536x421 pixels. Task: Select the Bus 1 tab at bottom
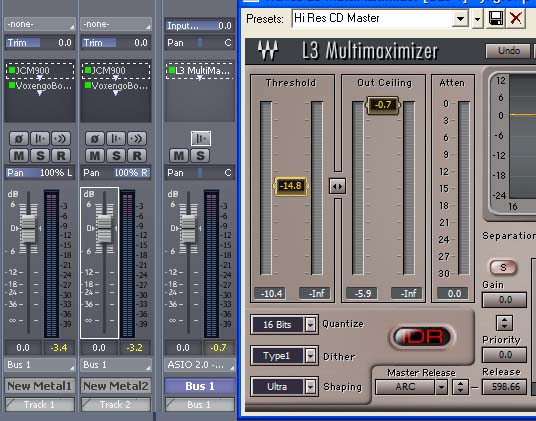point(200,405)
